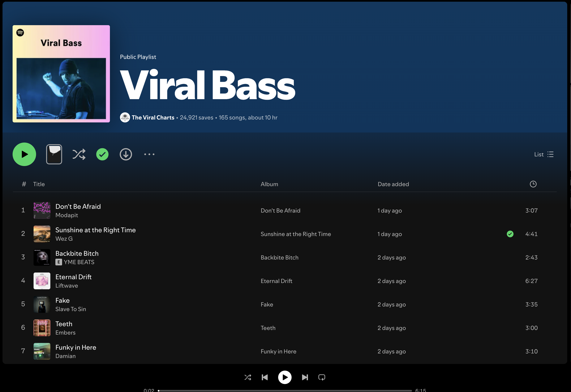Open Teeth track title

64,324
